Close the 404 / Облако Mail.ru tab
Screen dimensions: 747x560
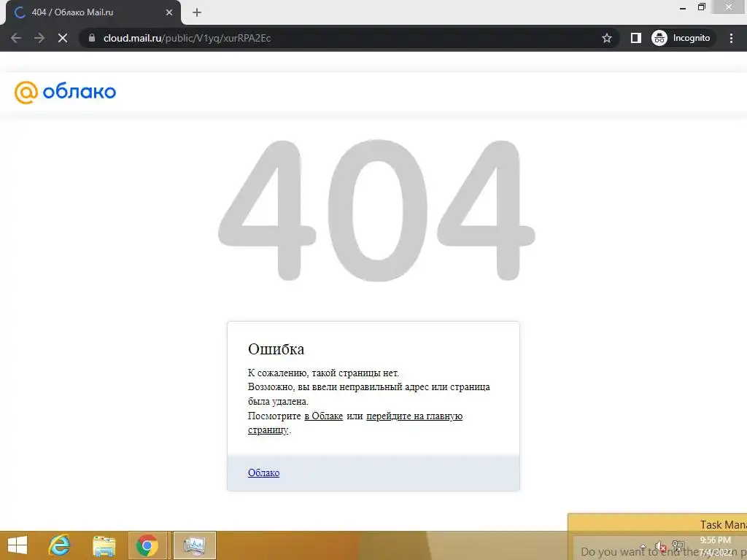coord(169,12)
